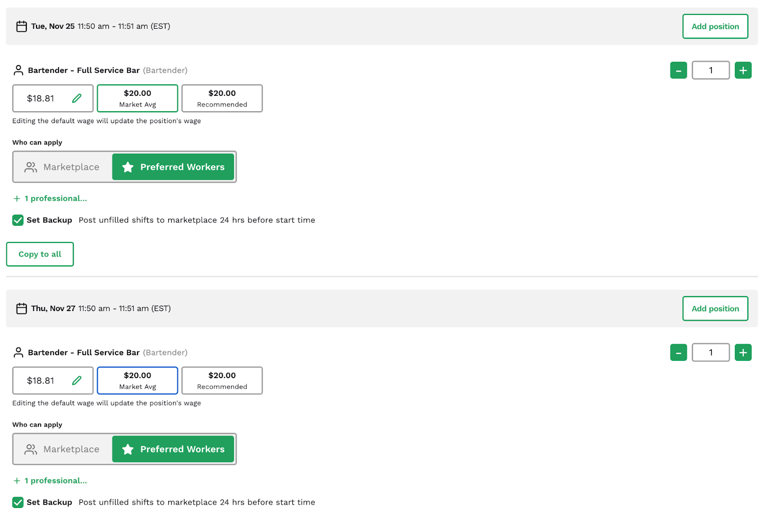Click the pencil edit icon for Thursday's wage

click(77, 381)
